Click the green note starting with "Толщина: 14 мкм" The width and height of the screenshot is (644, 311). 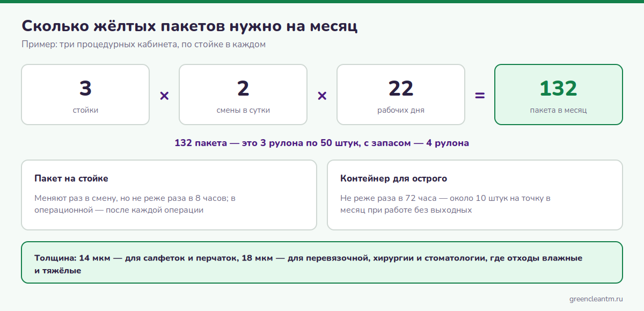point(322,262)
